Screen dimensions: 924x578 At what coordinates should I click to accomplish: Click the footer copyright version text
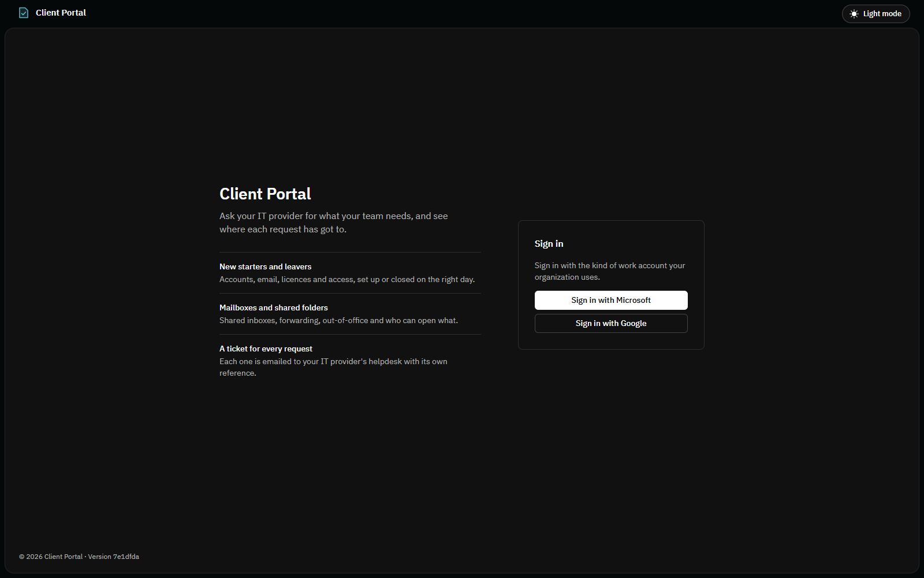coord(79,557)
